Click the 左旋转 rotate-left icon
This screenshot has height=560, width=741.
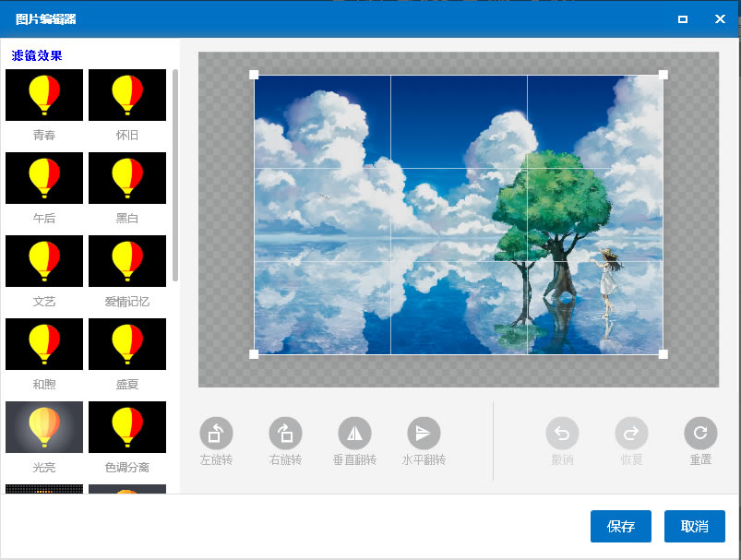(x=216, y=433)
